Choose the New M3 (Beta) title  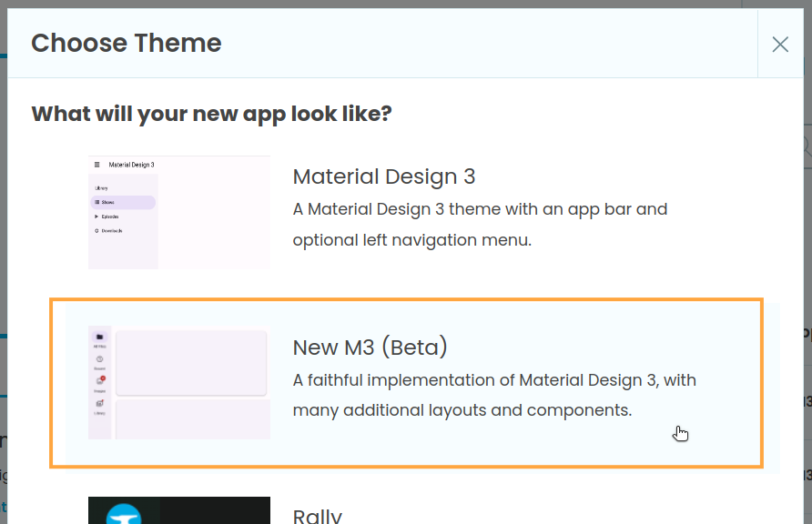370,348
